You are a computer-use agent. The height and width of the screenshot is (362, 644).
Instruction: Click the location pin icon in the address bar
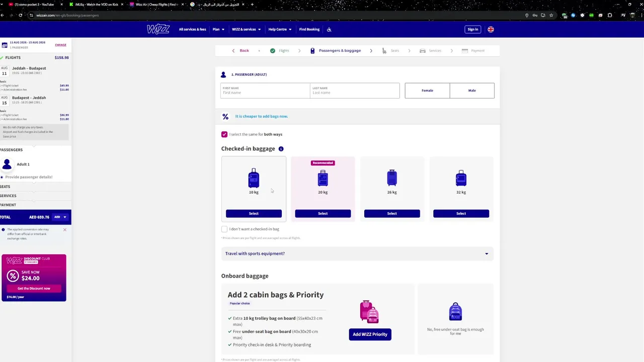527,15
